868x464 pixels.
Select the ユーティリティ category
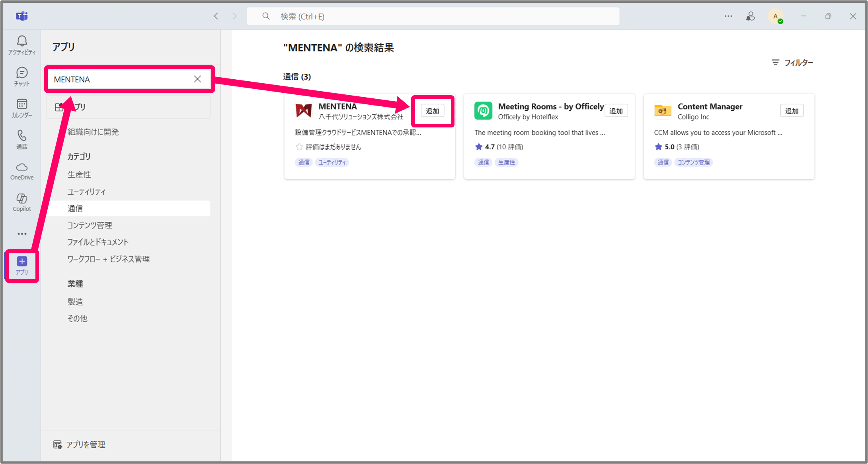86,192
